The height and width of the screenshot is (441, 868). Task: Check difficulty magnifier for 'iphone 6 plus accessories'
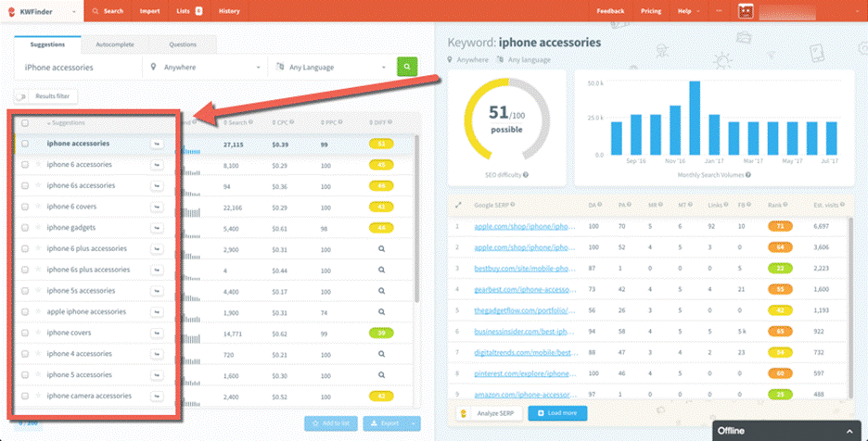pos(380,249)
